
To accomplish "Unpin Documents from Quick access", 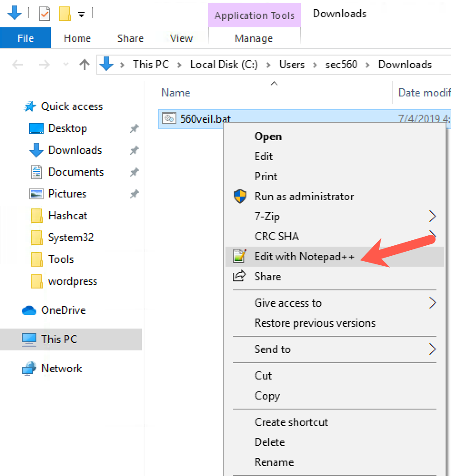I will (135, 172).
